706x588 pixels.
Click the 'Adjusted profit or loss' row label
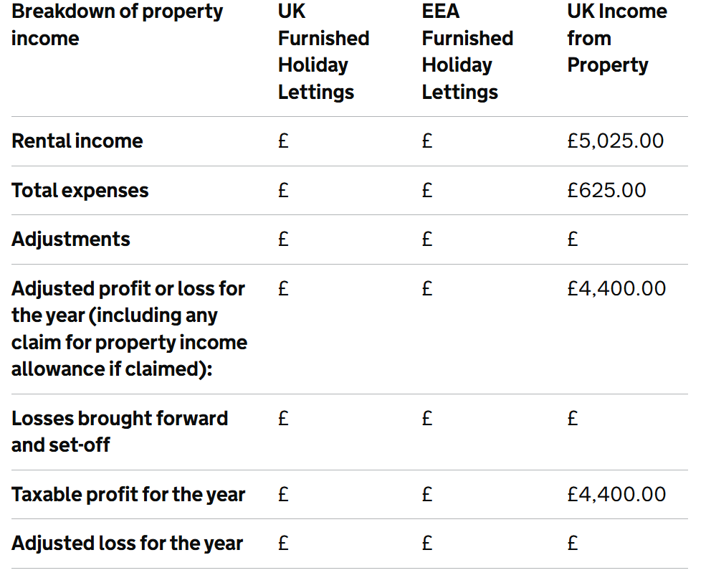[129, 329]
